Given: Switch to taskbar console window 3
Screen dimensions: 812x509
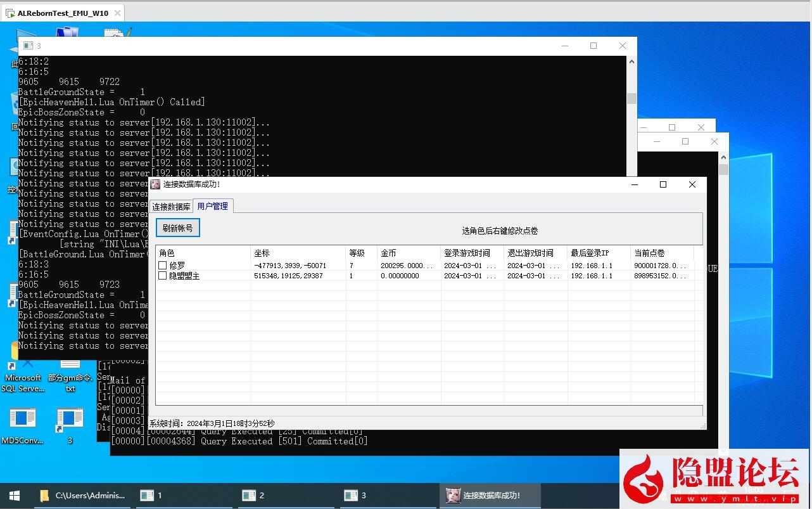Looking at the screenshot, I should pyautogui.click(x=388, y=496).
